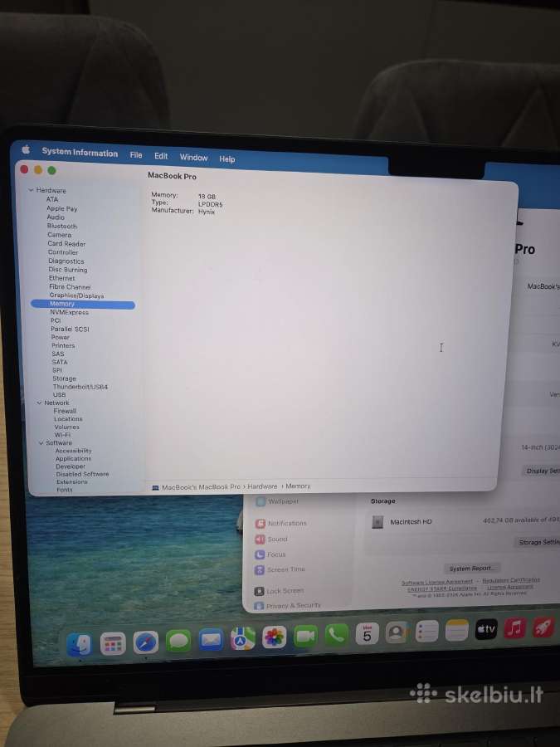Launch Safari from the Dock
The image size is (560, 747).
pos(146,642)
